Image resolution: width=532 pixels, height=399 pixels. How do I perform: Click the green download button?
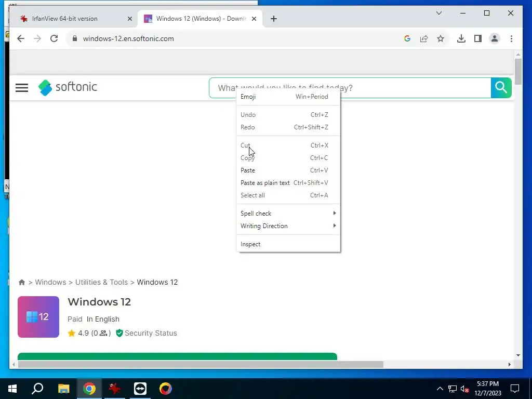(177, 356)
